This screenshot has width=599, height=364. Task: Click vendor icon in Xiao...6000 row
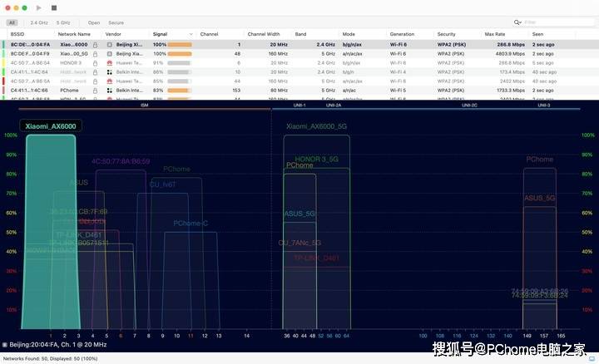pyautogui.click(x=110, y=45)
